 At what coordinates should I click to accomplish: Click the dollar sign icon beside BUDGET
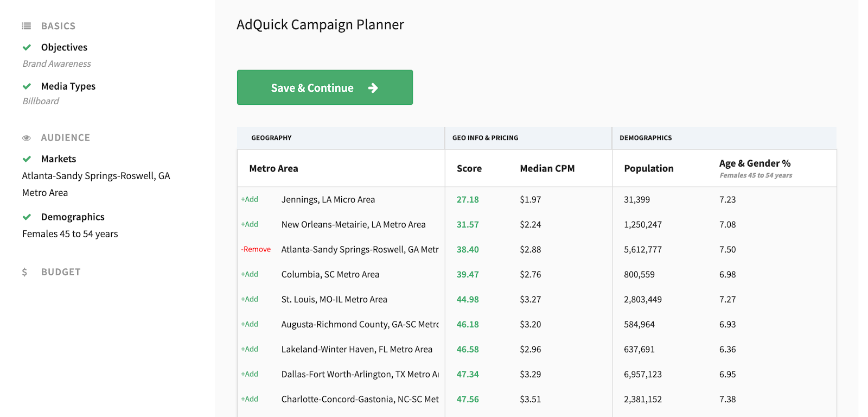24,272
